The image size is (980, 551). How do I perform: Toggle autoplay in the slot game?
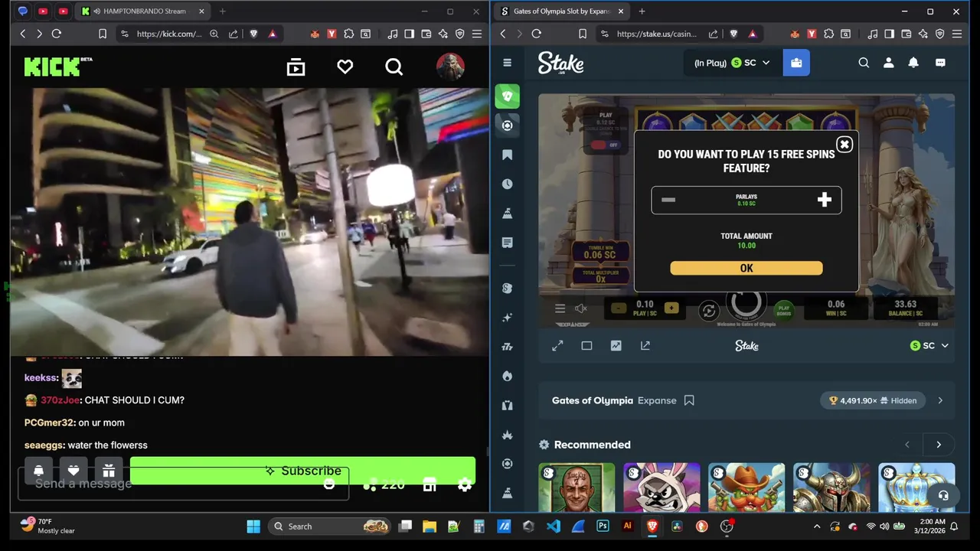click(709, 310)
